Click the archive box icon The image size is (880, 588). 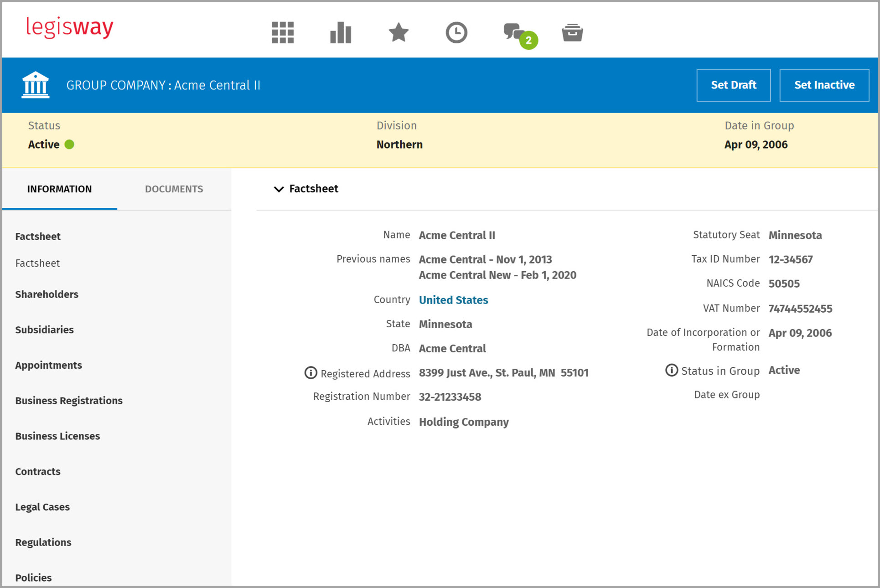(572, 33)
